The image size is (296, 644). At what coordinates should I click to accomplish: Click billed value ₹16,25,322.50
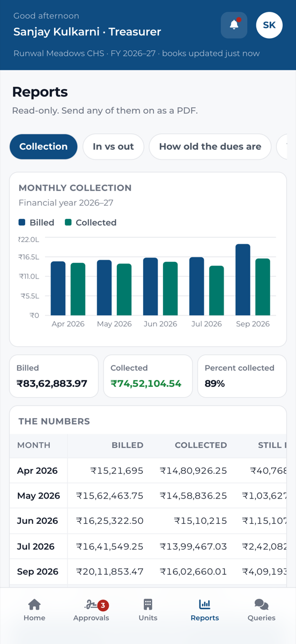[x=110, y=521]
